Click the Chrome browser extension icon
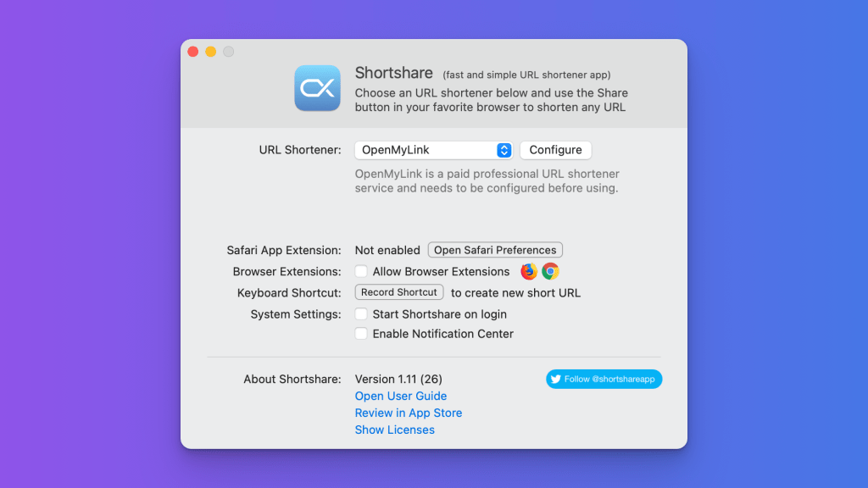Viewport: 868px width, 488px height. (550, 271)
